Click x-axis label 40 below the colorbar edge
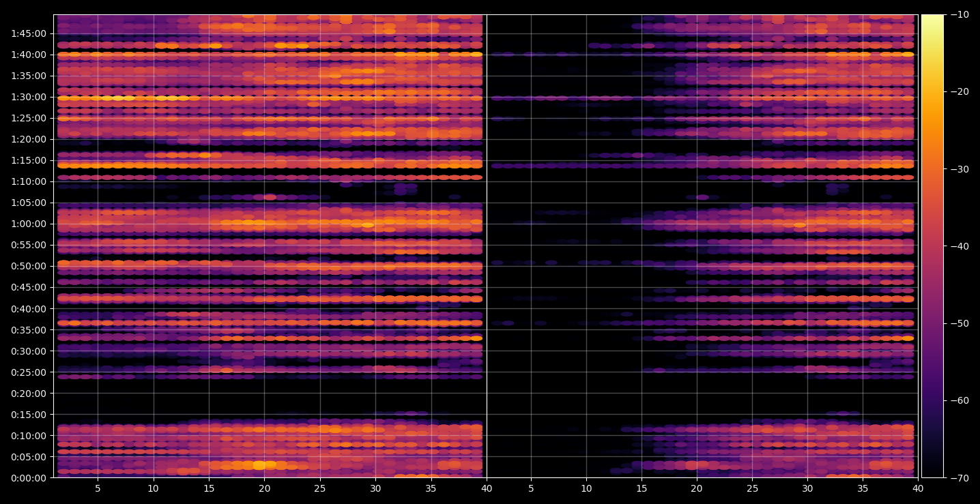This screenshot has height=504, width=980. [918, 489]
